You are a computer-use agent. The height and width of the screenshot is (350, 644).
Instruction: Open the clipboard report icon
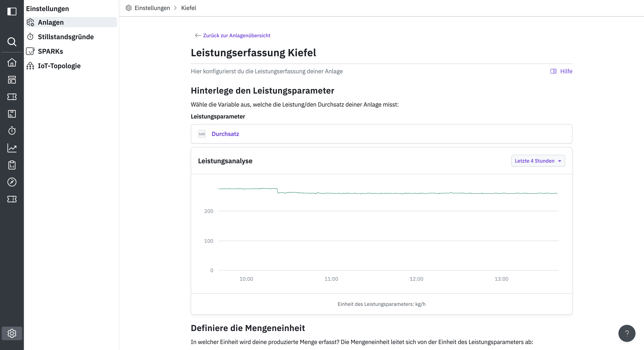click(x=12, y=165)
